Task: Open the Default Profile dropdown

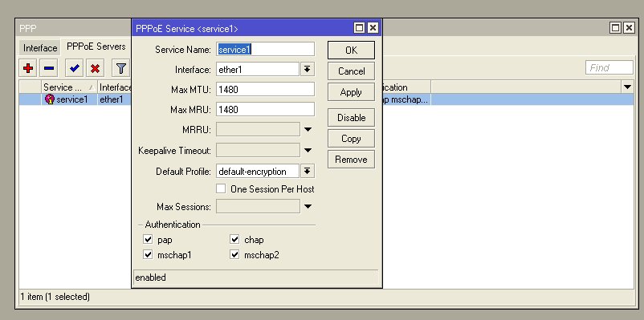Action: tap(308, 171)
